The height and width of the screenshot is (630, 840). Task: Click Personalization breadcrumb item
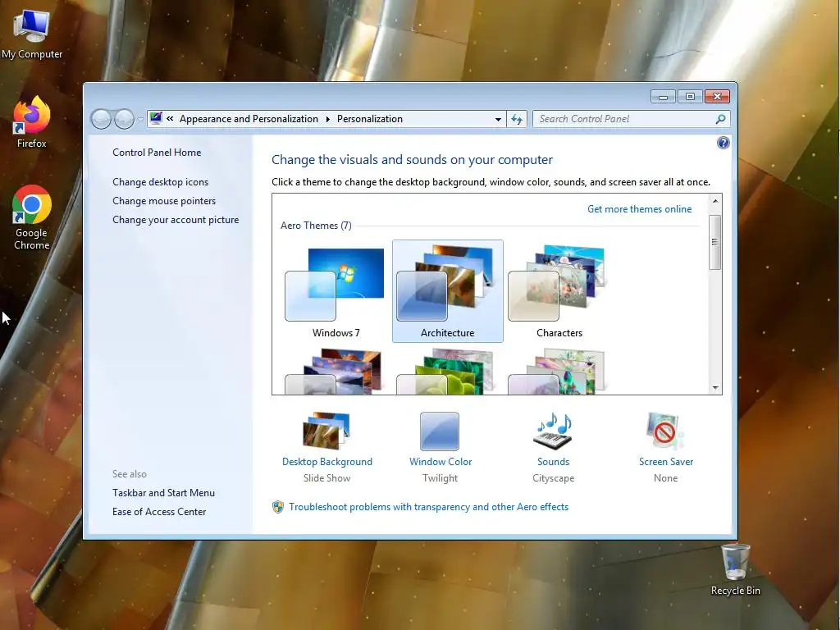pyautogui.click(x=370, y=119)
